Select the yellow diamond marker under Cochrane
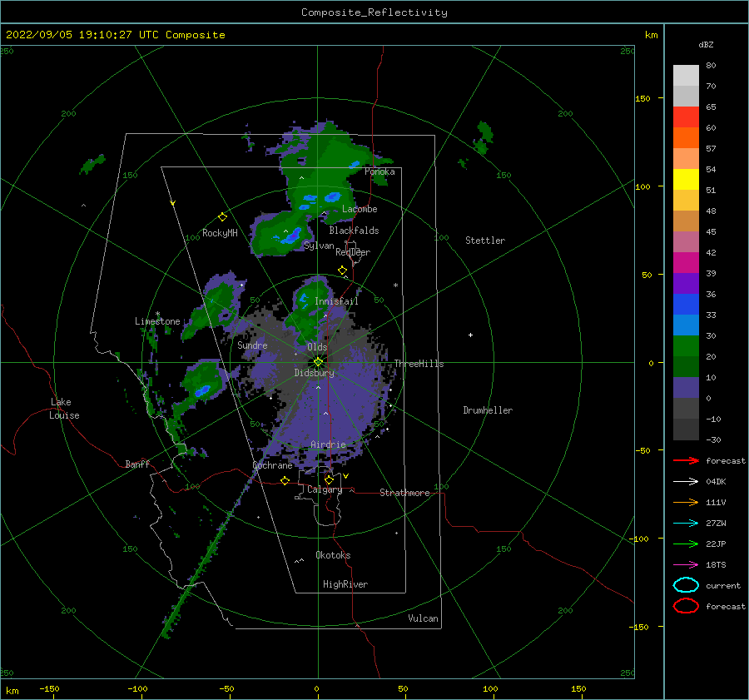Screen dimensions: 749x700 point(285,481)
